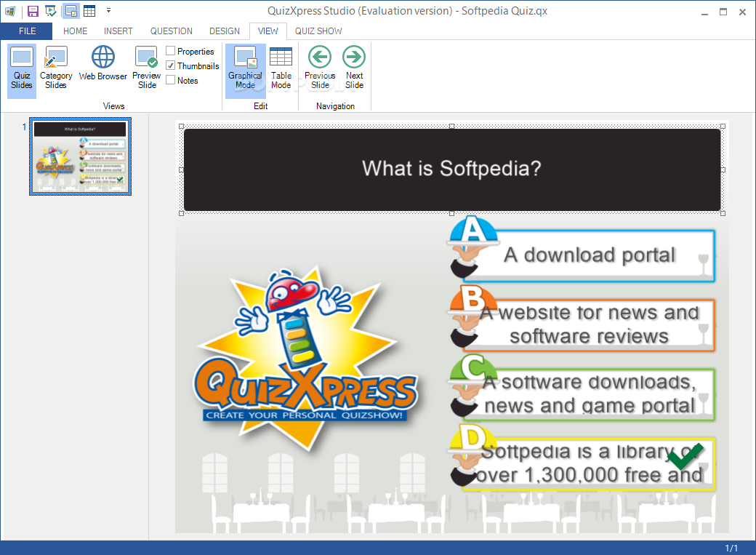The width and height of the screenshot is (756, 555).
Task: Click the top-center resize handle of the title box
Action: point(451,126)
